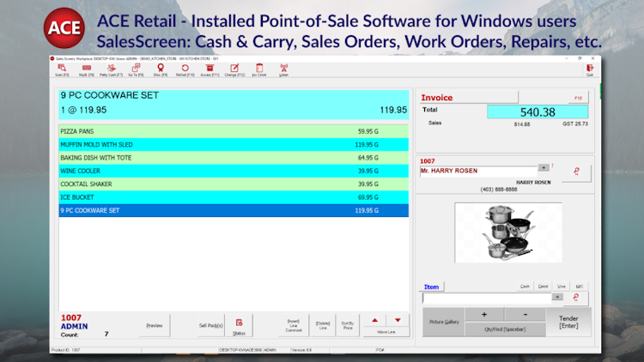Click Qty/Find [Spacebar] button

tap(505, 329)
